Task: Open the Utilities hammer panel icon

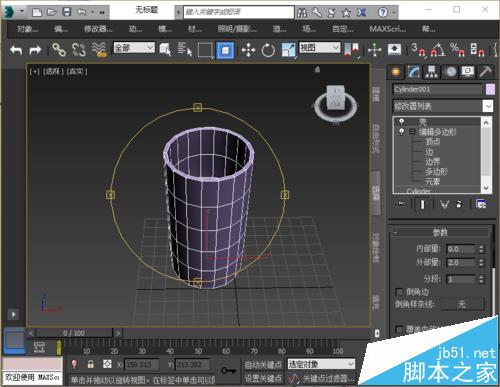Action: coord(485,72)
